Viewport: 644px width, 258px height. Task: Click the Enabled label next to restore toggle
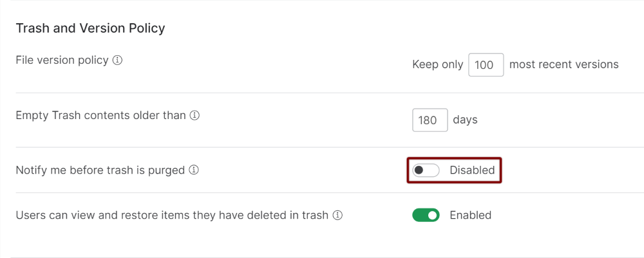pos(471,215)
